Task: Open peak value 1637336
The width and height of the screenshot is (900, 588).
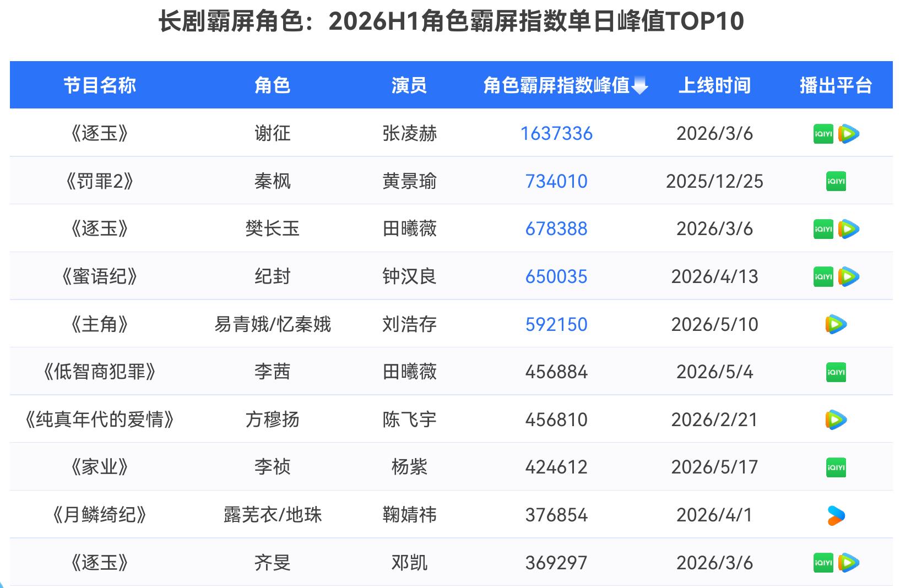Action: pos(556,134)
